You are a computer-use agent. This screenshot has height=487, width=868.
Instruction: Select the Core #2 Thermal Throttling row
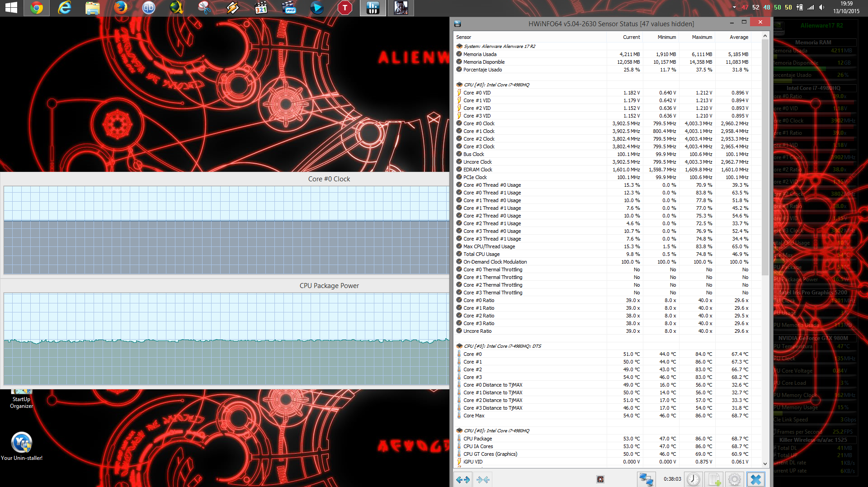coord(603,285)
